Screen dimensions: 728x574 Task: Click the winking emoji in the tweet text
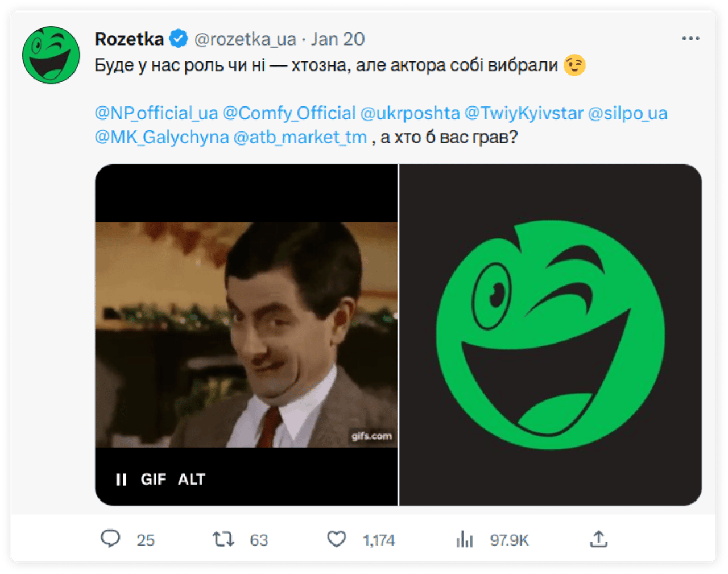click(x=575, y=64)
